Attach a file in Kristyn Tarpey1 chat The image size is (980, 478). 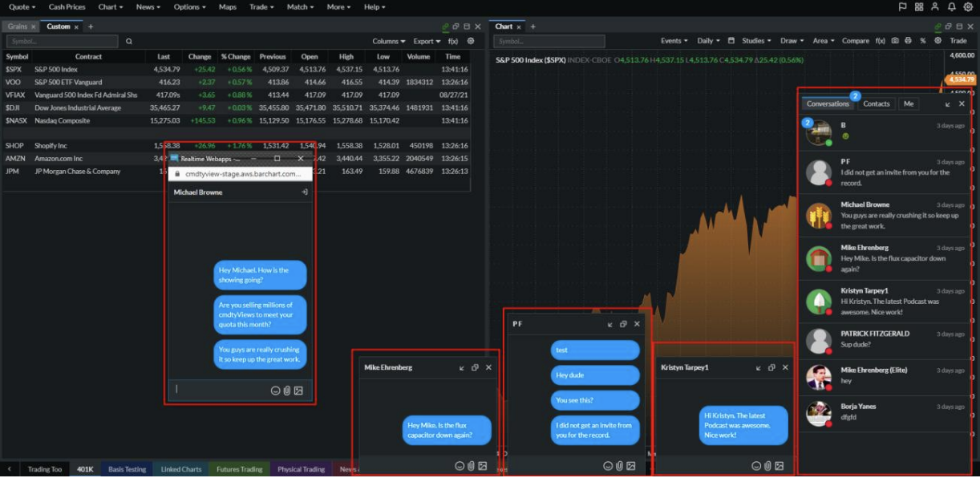pos(767,466)
